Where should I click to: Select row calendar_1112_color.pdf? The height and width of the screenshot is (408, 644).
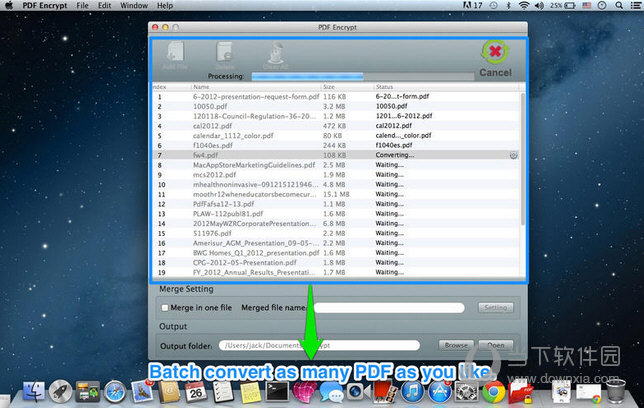tap(336, 136)
